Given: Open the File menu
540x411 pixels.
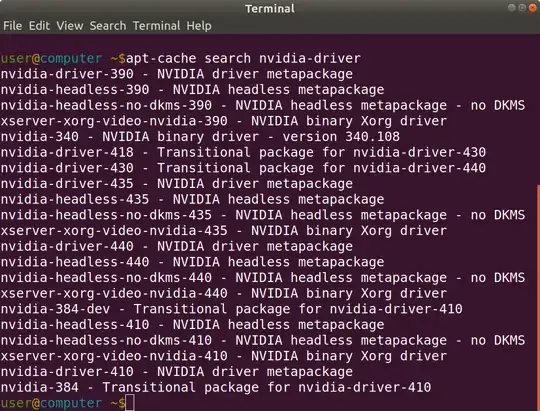Looking at the screenshot, I should [x=12, y=26].
